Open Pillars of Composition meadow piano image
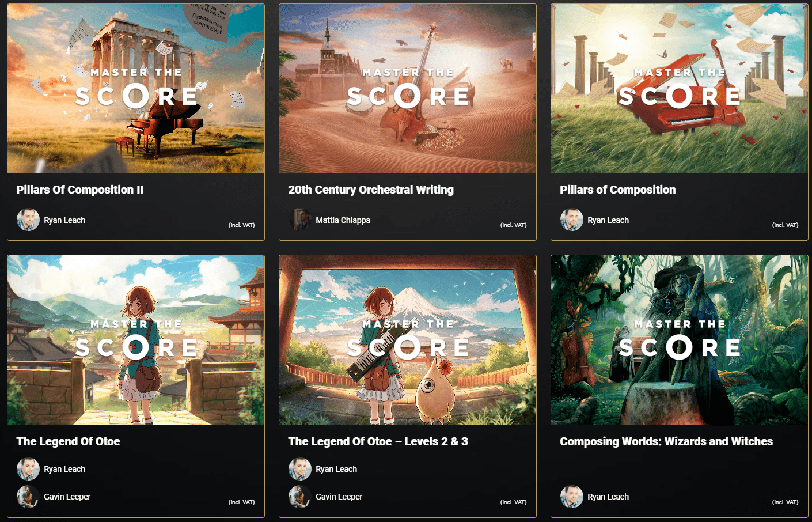Viewport: 812px width, 522px height. click(680, 89)
